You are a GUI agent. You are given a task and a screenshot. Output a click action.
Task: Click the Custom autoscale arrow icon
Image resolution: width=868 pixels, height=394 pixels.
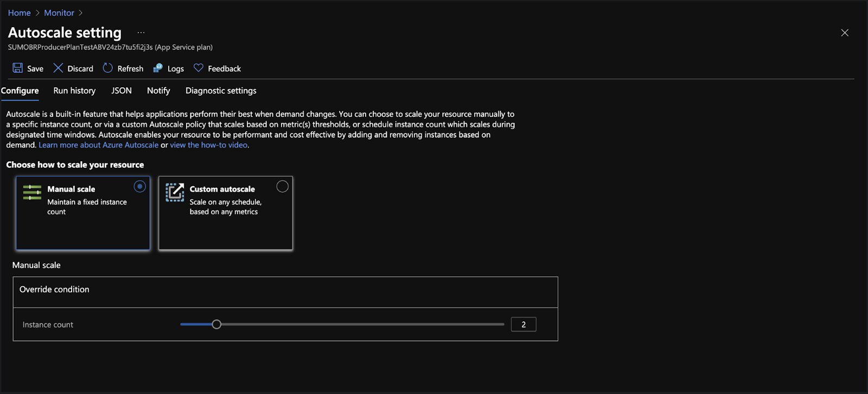[x=175, y=192]
